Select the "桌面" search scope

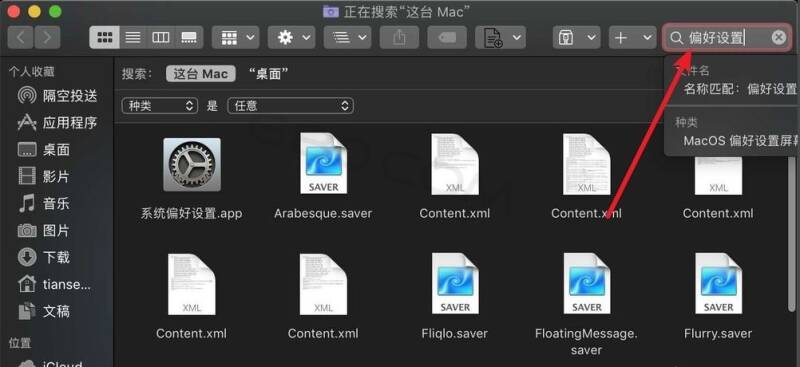click(268, 74)
